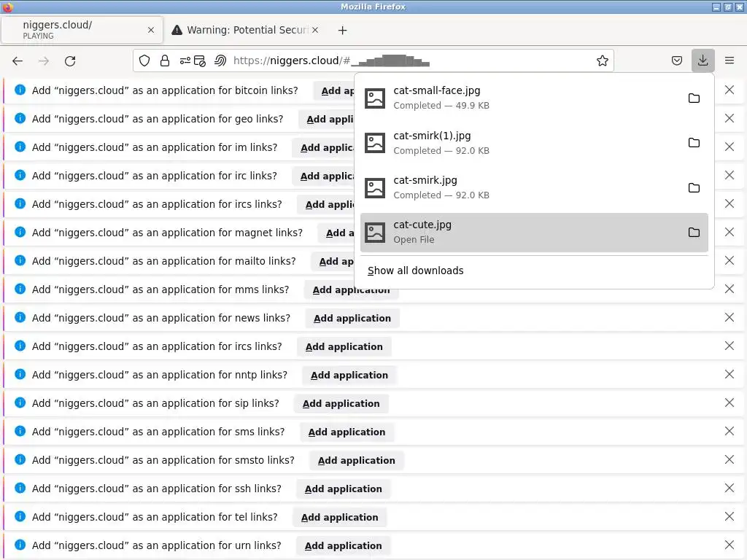Click the info icon on geo links row

pos(20,118)
